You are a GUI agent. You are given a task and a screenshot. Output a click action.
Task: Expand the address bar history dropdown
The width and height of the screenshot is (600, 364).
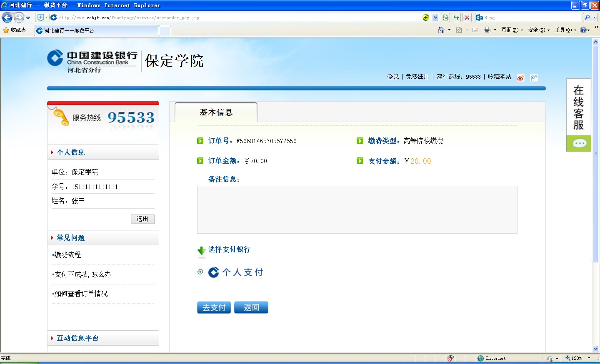[x=435, y=17]
